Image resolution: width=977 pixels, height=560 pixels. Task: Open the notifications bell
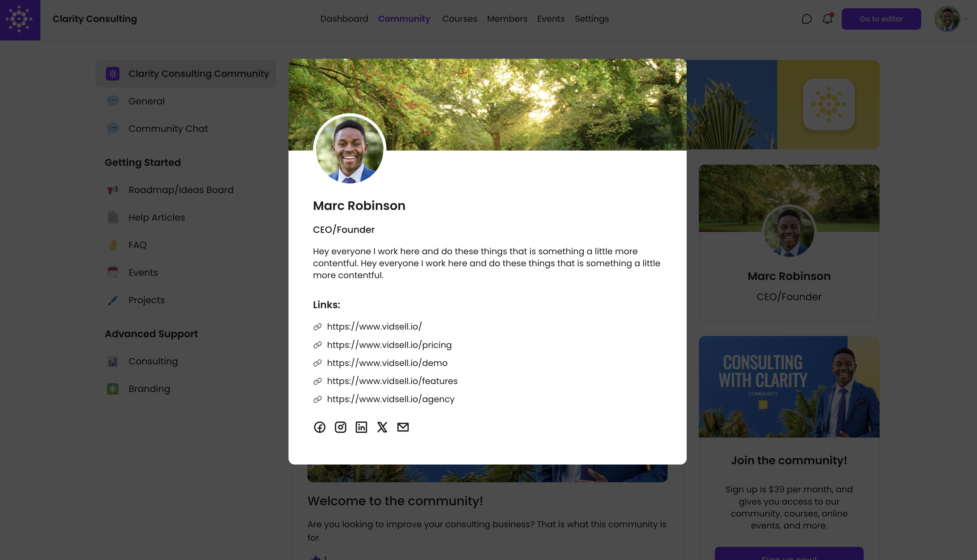(827, 19)
